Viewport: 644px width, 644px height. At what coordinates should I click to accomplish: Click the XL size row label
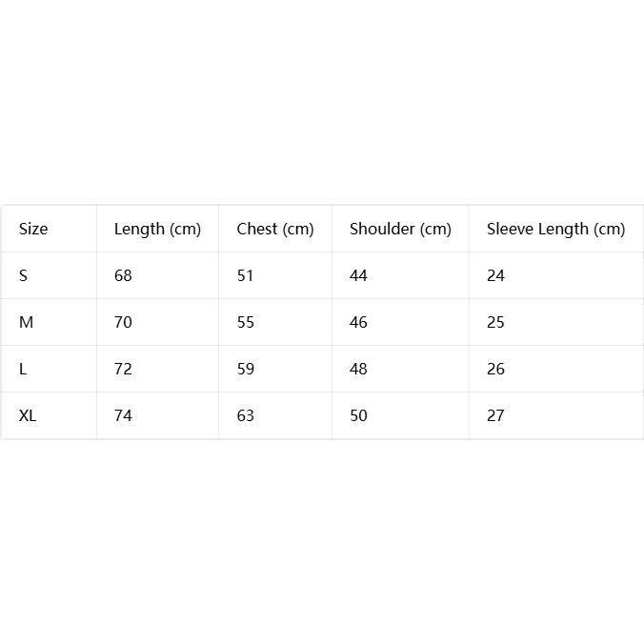[x=28, y=415]
